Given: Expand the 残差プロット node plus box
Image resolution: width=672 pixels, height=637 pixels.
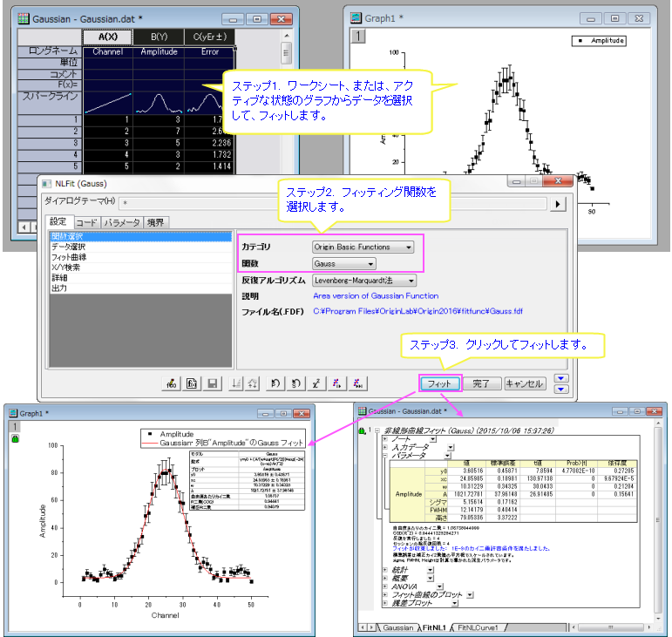Looking at the screenshot, I should click(x=385, y=603).
